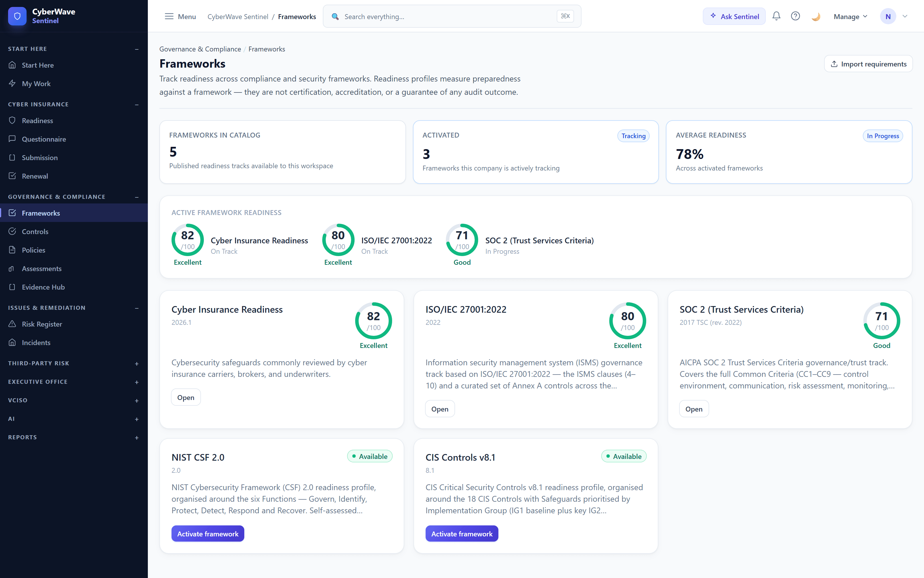
Task: Click the notifications bell icon
Action: (x=776, y=16)
